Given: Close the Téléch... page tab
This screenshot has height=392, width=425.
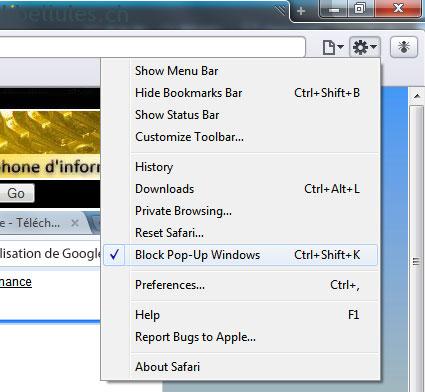Looking at the screenshot, I should (x=75, y=223).
